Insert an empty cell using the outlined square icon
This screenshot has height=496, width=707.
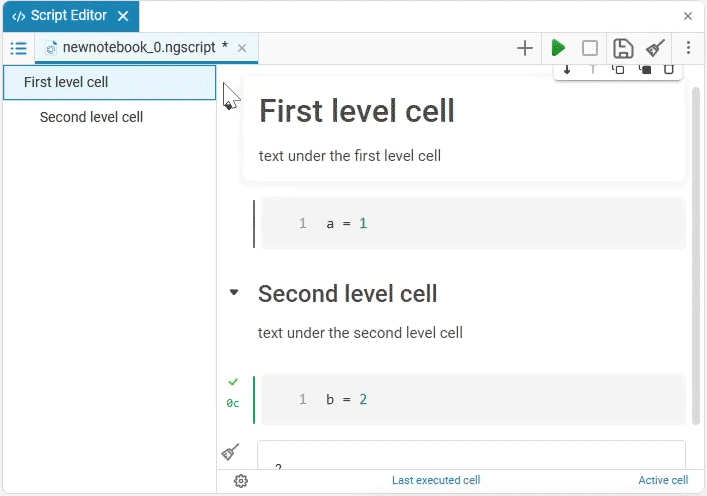[x=618, y=70]
